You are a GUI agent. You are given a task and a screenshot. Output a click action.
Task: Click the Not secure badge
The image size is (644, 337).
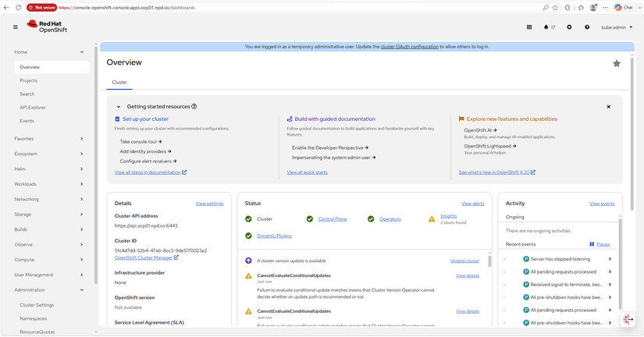42,7
